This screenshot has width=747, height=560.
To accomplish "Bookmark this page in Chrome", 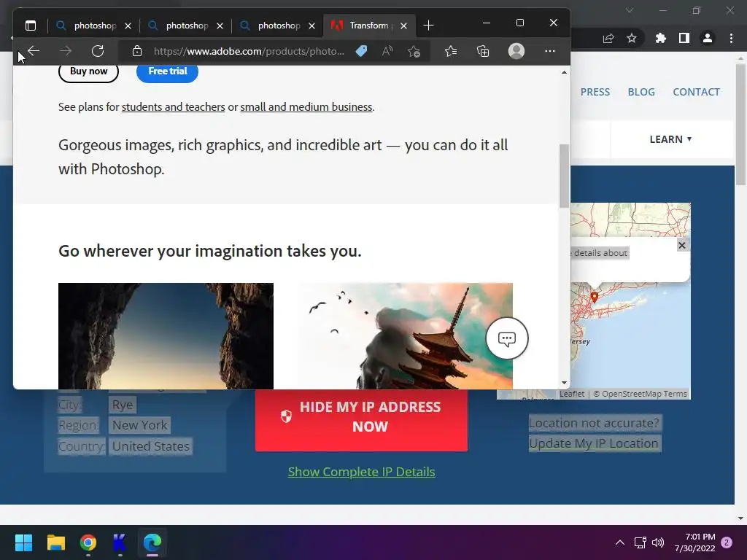I will tap(632, 38).
